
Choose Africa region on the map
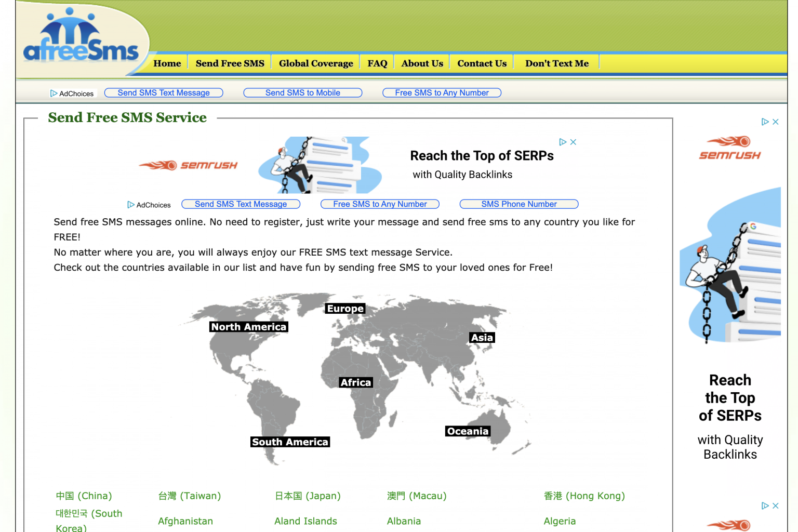tap(356, 382)
